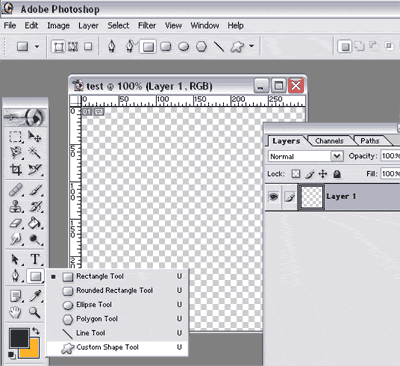Choose Freeform Pen tool in options bar
400x366 pixels.
(130, 46)
